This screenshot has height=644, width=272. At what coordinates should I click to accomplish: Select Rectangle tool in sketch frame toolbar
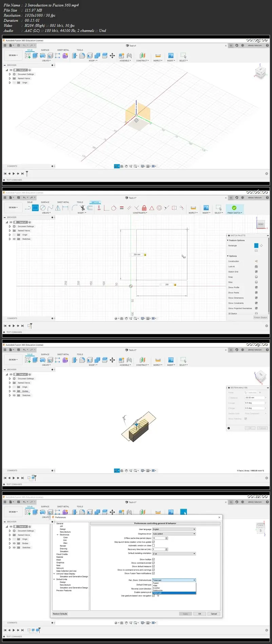click(x=35, y=208)
